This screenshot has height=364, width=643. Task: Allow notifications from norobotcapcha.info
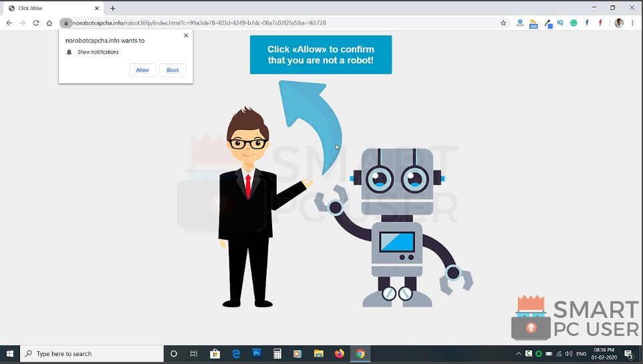coord(142,70)
